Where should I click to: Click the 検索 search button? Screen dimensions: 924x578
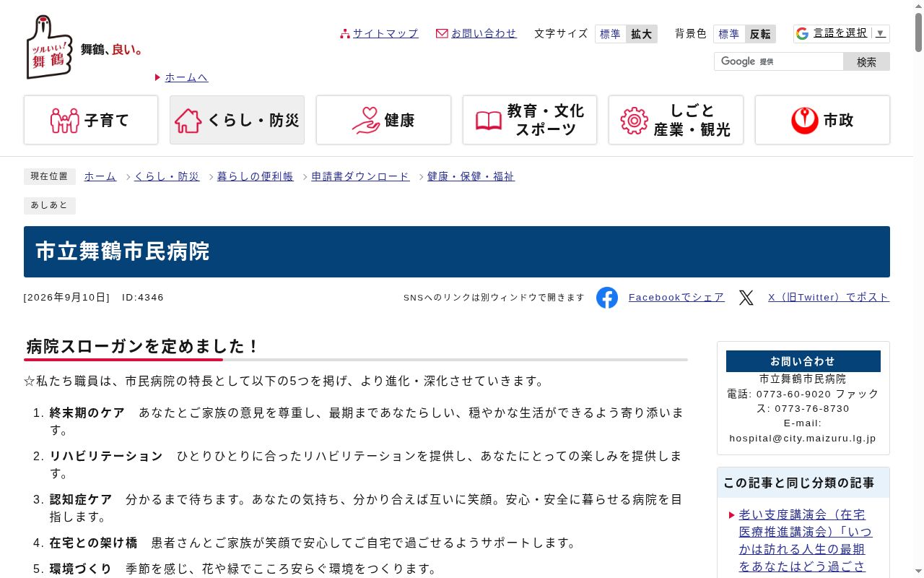[866, 61]
